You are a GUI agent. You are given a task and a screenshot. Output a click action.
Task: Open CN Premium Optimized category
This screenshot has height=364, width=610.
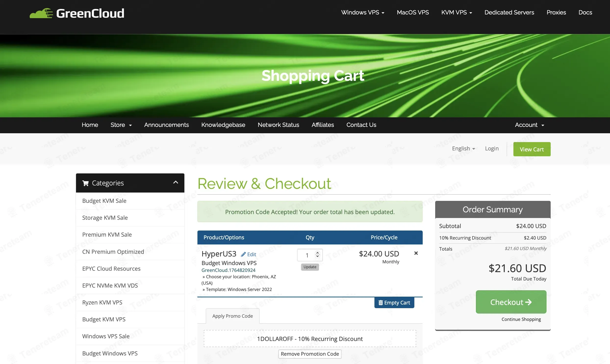tap(130, 252)
